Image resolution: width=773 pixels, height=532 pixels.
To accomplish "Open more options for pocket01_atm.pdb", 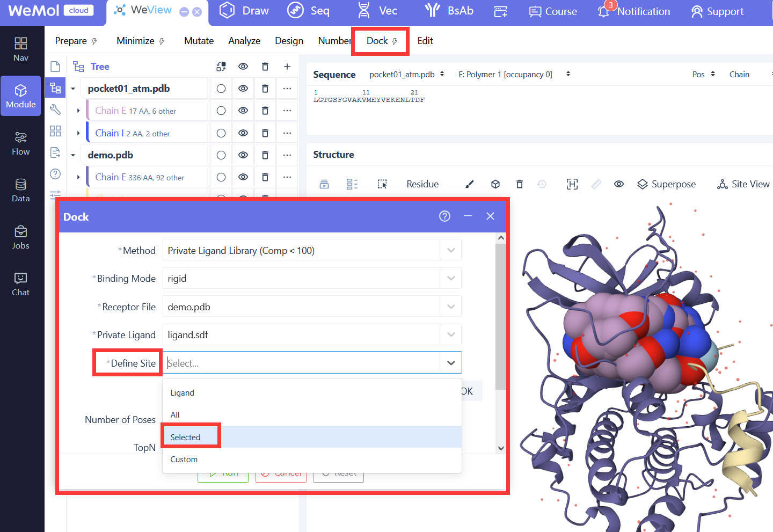I will (287, 89).
